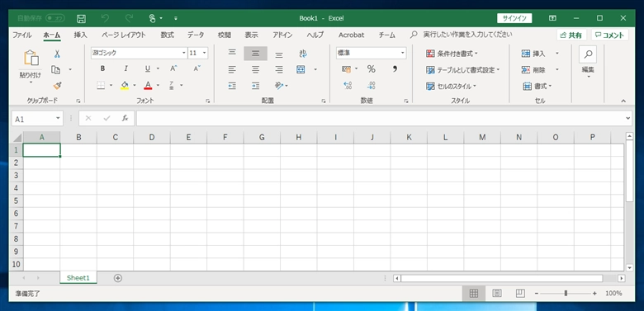644x311 pixels.
Task: Click the Format Painter brush icon
Action: click(57, 86)
